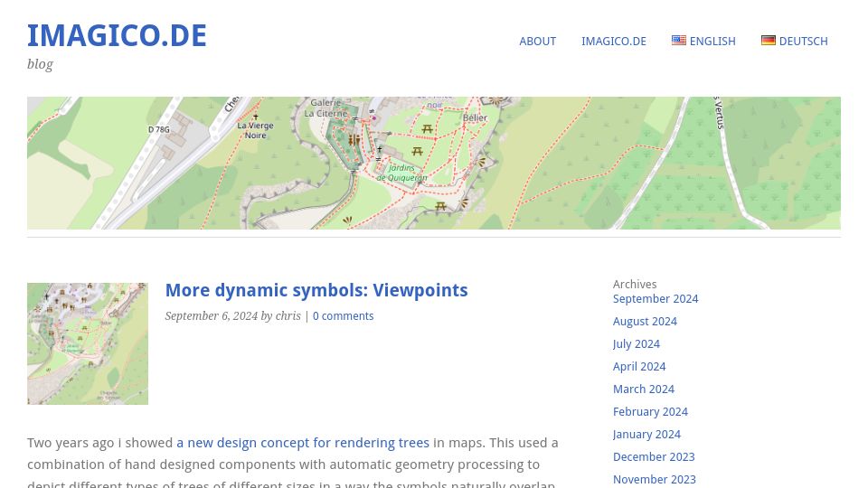
Task: Open September 2024 archive
Action: click(x=656, y=299)
